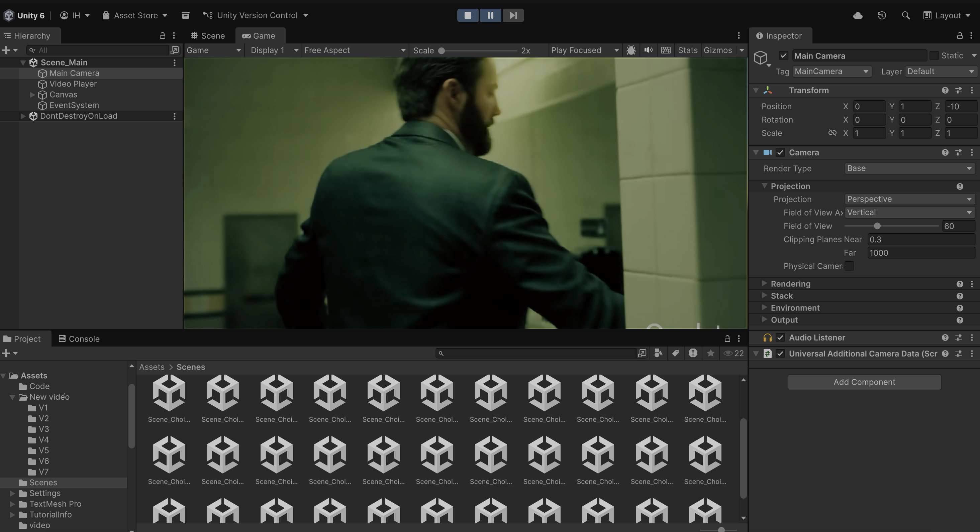Expand the Output section
The width and height of the screenshot is (980, 532).
point(764,319)
